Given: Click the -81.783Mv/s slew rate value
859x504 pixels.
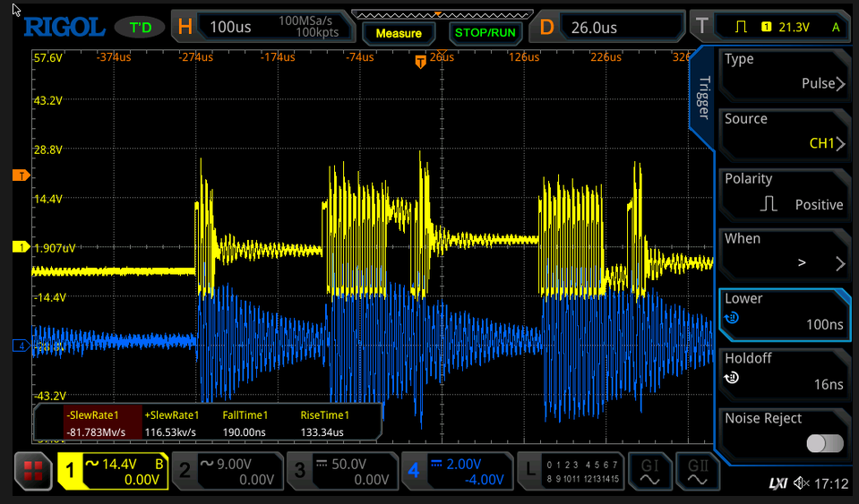Looking at the screenshot, I should pos(95,431).
